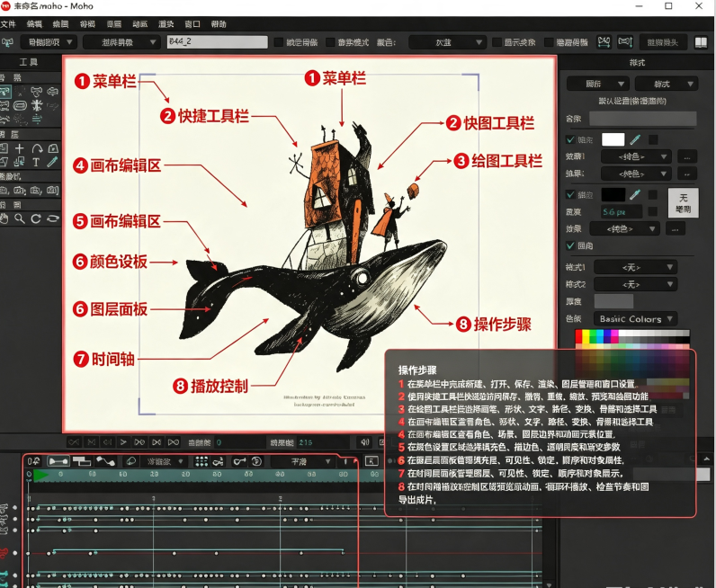
Task: Click the ... button beside first fill effect
Action: click(687, 156)
